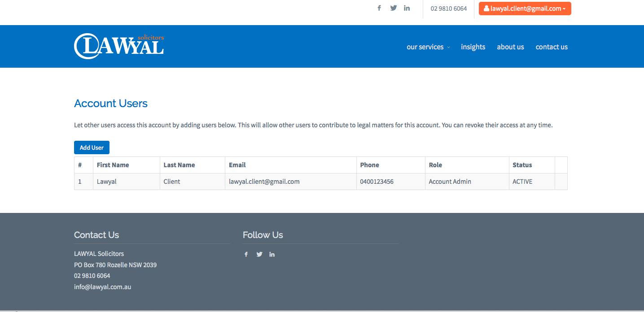Click the phone number 02 9810 6064 in top bar
The height and width of the screenshot is (312, 644).
point(448,9)
